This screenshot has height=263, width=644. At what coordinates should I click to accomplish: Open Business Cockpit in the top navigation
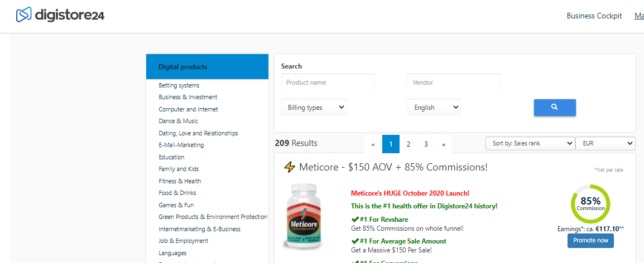coord(594,16)
